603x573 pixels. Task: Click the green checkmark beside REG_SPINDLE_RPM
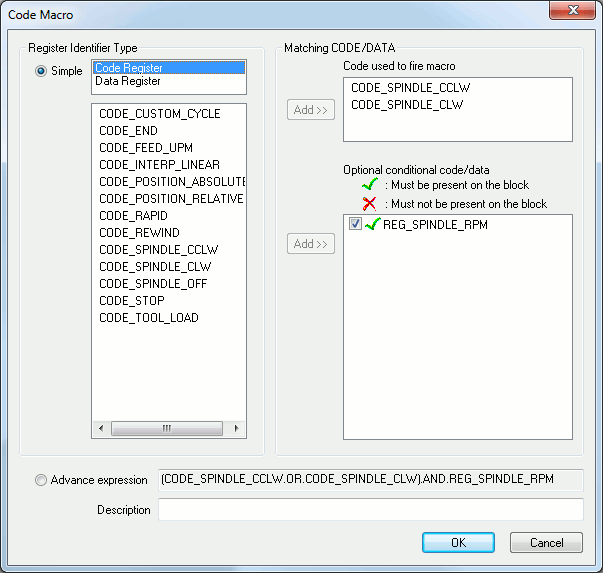tap(372, 224)
